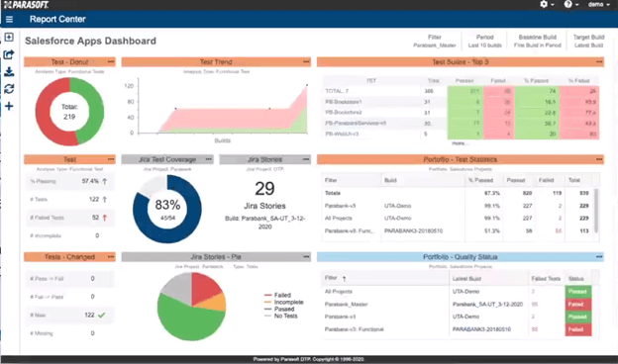Click the # Tests 122 row
The image size is (618, 364).
[x=69, y=200]
